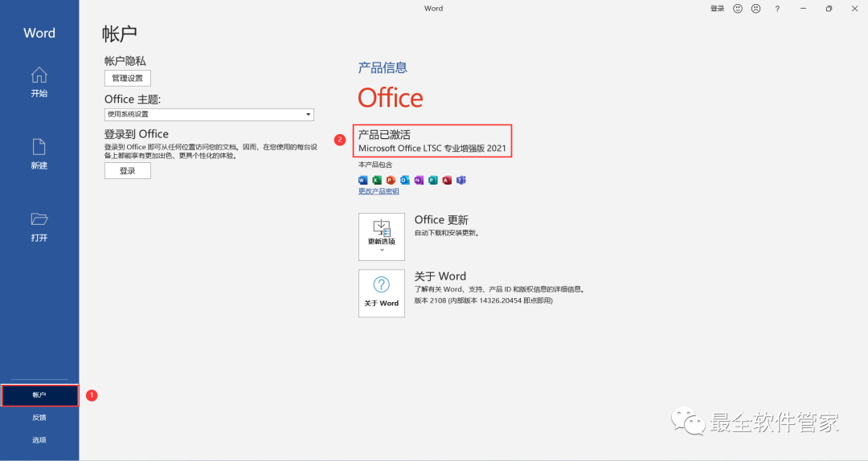Screen dimensions: 868x461
Task: Open the 关于 Word button
Action: 382,293
